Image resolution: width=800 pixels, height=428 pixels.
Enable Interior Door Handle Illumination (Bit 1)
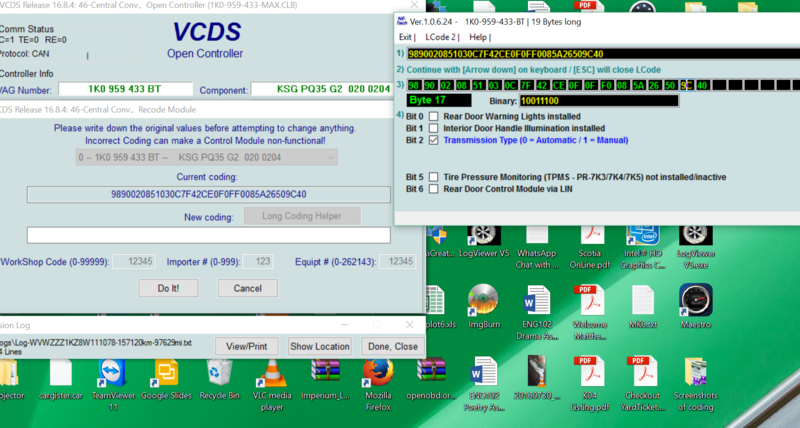point(433,128)
